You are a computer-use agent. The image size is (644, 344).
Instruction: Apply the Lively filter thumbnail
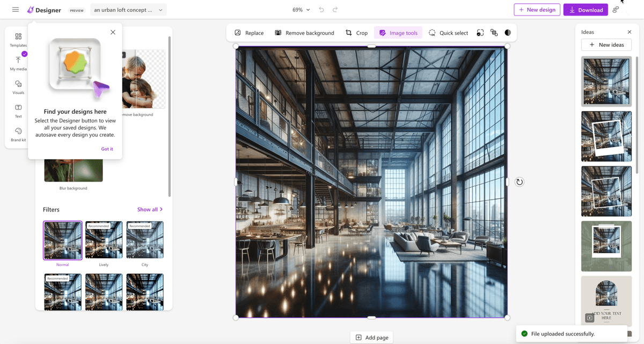pos(104,240)
